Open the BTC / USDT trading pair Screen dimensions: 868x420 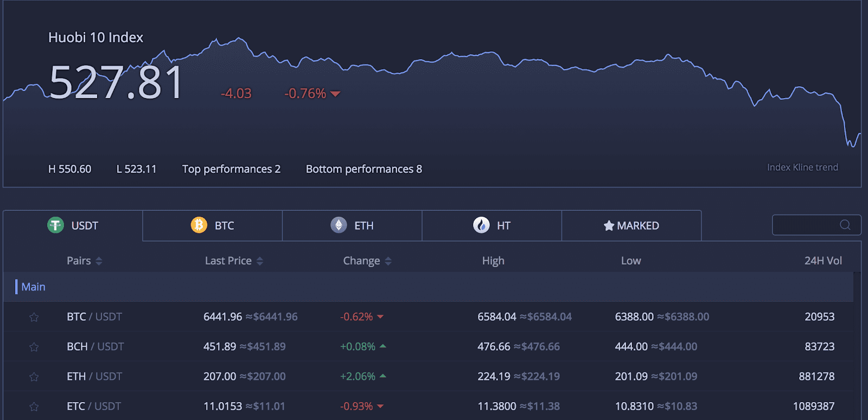[x=94, y=316]
